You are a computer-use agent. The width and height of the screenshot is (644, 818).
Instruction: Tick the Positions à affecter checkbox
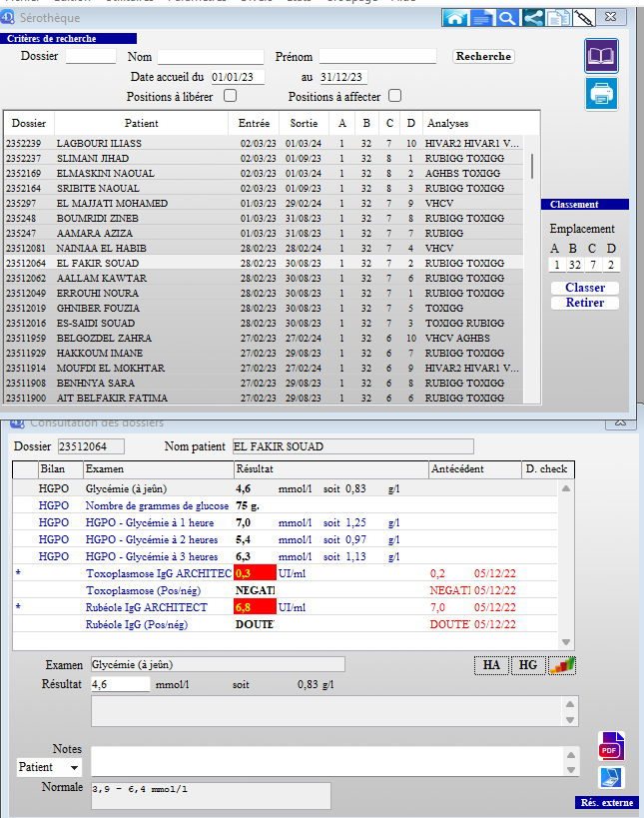tap(394, 96)
